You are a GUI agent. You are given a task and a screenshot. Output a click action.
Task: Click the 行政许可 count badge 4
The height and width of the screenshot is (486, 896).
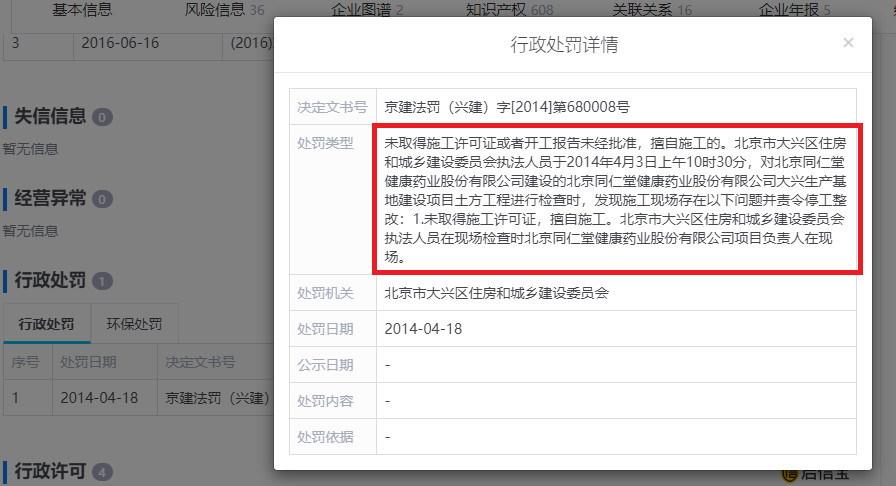pos(102,472)
